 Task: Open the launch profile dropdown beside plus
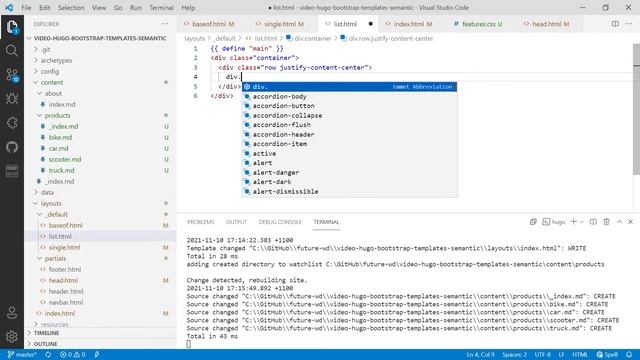(582, 222)
